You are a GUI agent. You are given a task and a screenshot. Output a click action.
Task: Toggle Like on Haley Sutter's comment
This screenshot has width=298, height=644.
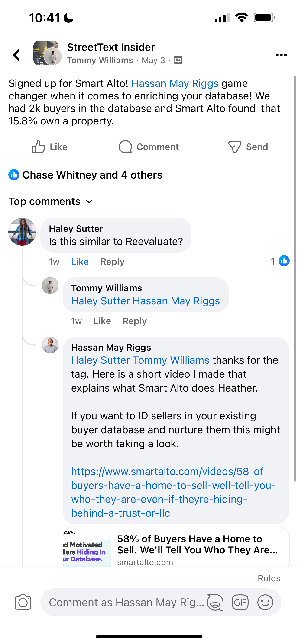(x=80, y=261)
